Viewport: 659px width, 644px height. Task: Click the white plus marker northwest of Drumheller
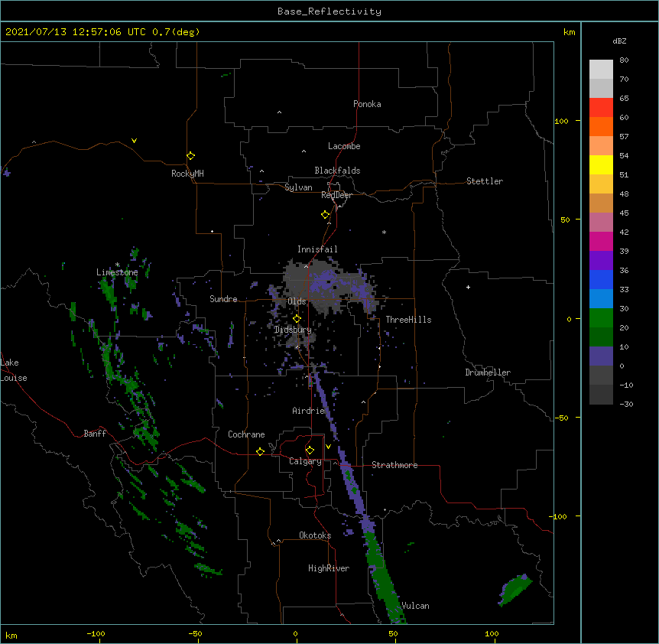coord(468,287)
